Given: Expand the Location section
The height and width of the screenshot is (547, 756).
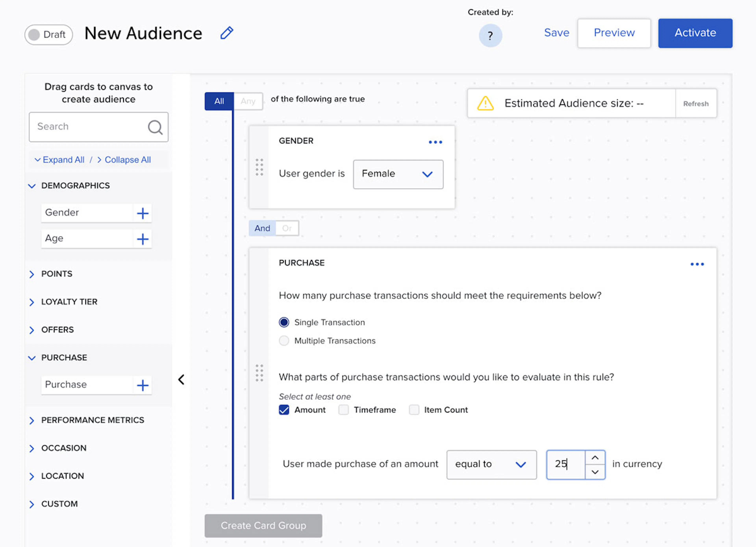Looking at the screenshot, I should tap(32, 477).
